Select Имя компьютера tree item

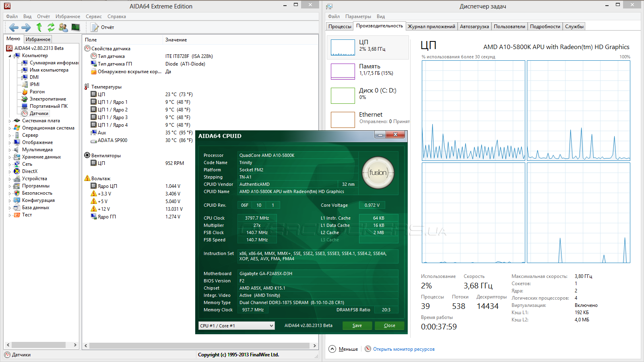(45, 70)
